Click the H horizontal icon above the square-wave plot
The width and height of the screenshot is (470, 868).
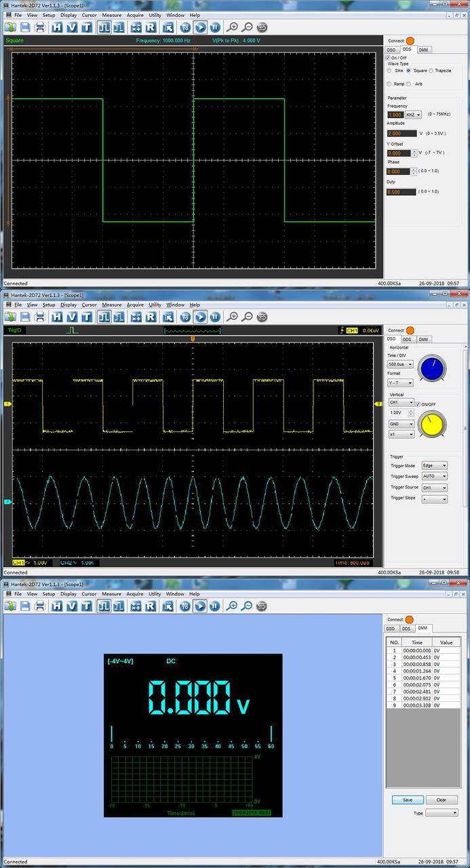[x=57, y=27]
